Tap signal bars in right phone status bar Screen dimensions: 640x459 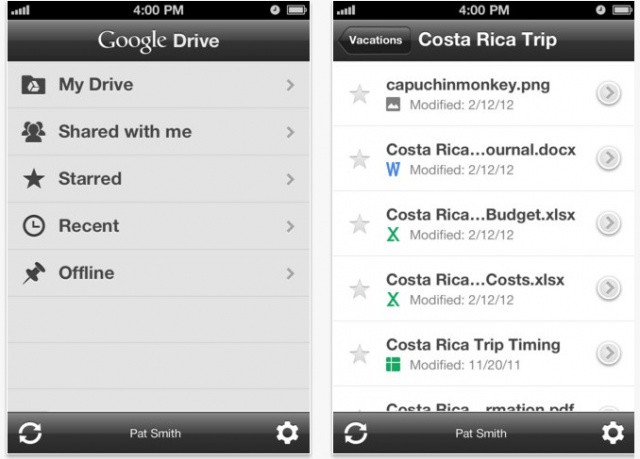point(346,10)
